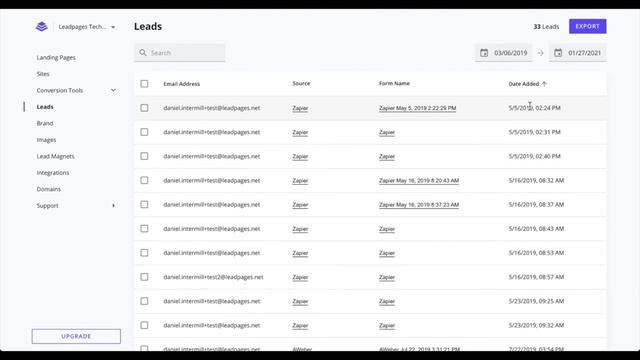Check the lead added 5/5/2019, 02:31 PM
640x360 pixels.
(x=144, y=132)
